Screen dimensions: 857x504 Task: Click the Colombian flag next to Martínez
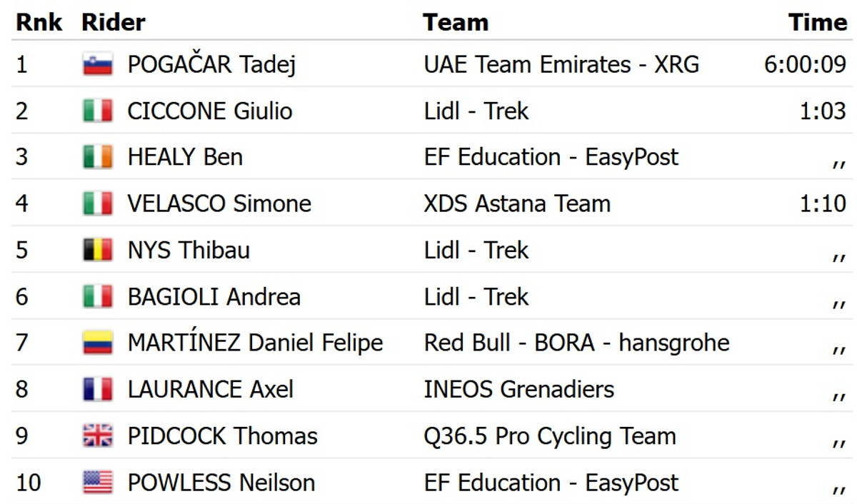tap(97, 343)
